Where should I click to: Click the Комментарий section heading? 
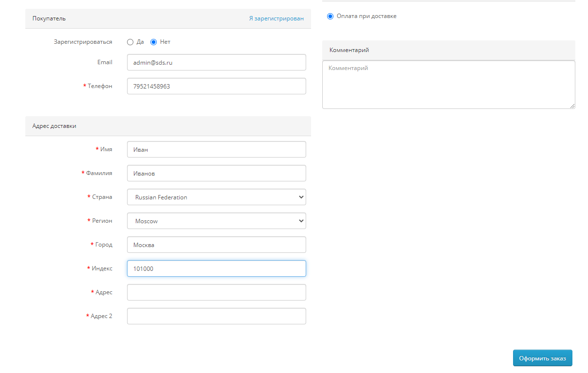point(349,50)
